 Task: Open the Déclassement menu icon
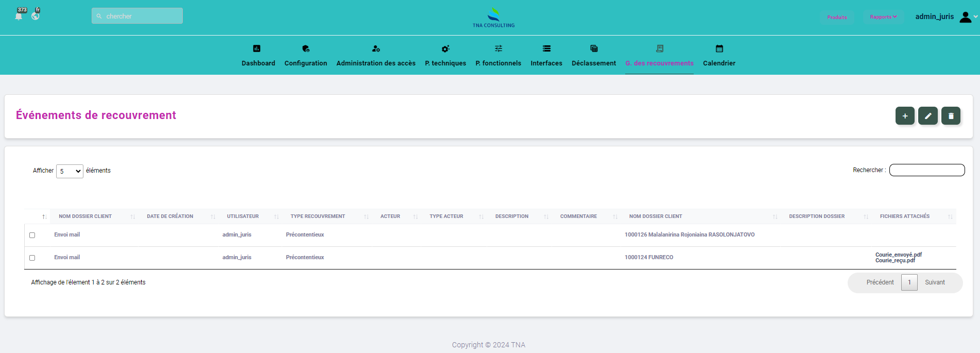point(593,48)
